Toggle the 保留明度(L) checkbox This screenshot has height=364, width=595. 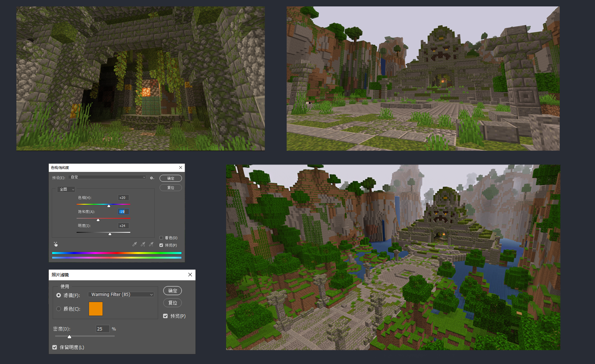pyautogui.click(x=54, y=347)
